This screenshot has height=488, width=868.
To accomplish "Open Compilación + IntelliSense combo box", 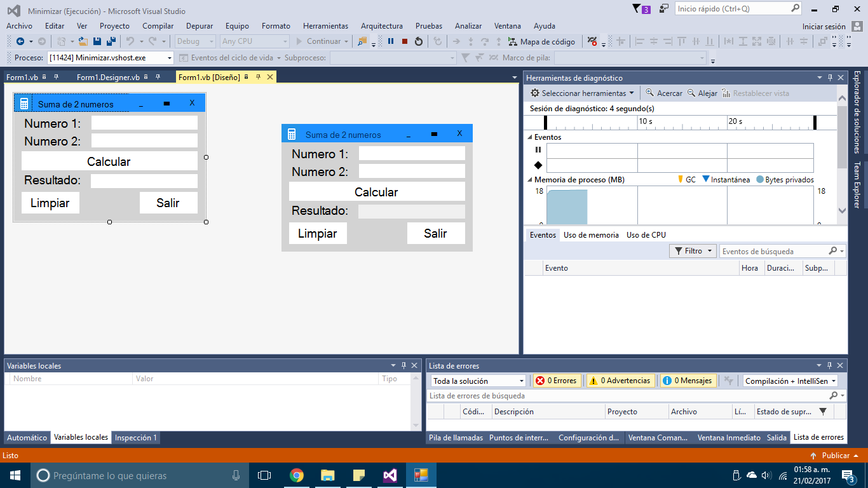I will (790, 381).
